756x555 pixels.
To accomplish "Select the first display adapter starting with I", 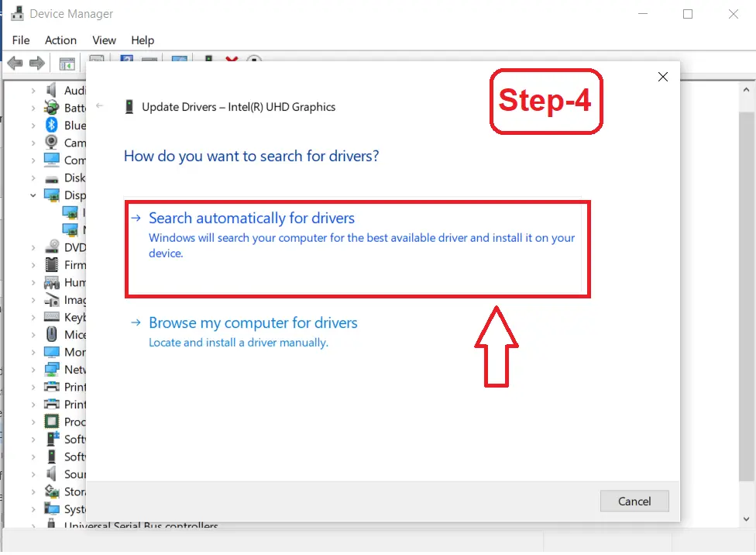I will 74,212.
